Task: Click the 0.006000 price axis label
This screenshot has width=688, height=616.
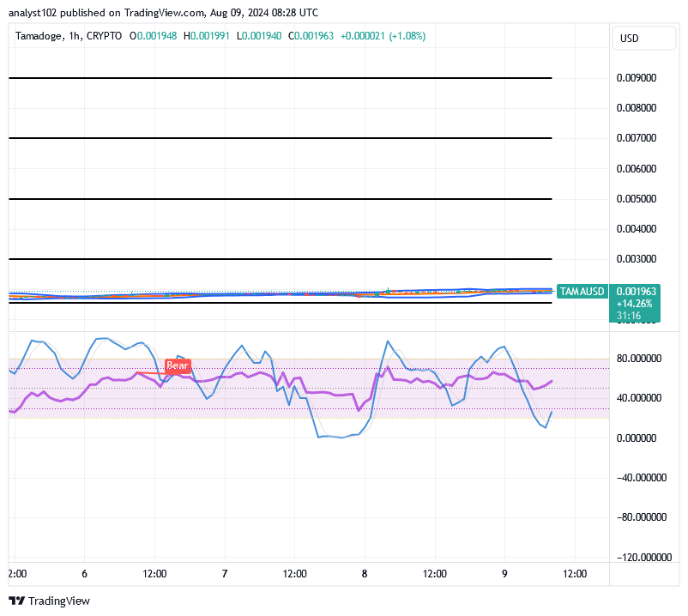Action: (x=637, y=168)
